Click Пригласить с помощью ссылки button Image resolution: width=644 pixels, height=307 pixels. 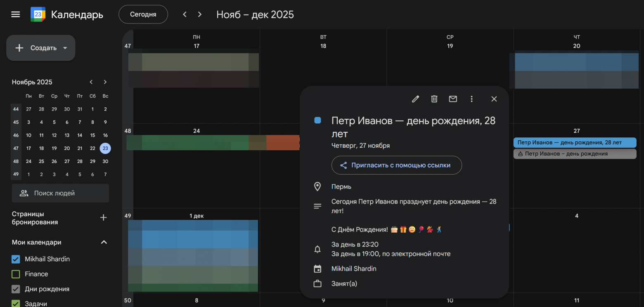coord(396,165)
